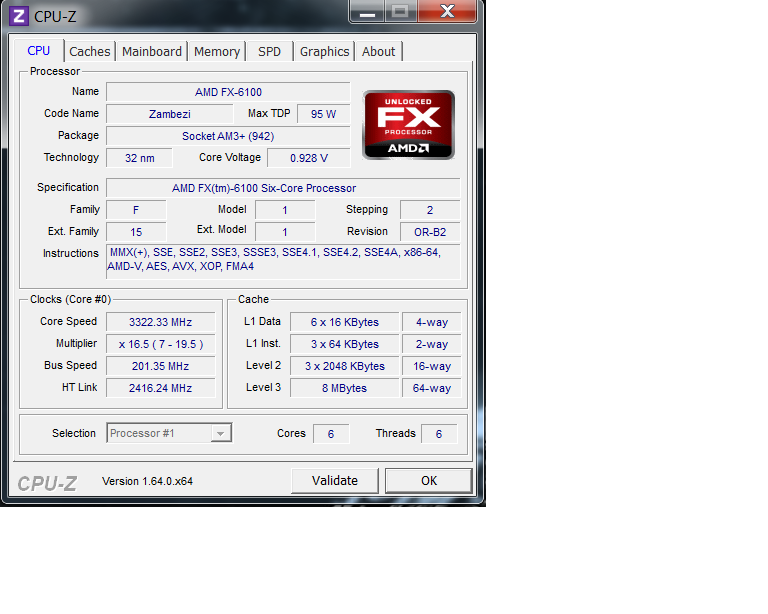This screenshot has height=614, width=768.
Task: Click the Clocks (Core #0) group label
Action: click(x=71, y=299)
